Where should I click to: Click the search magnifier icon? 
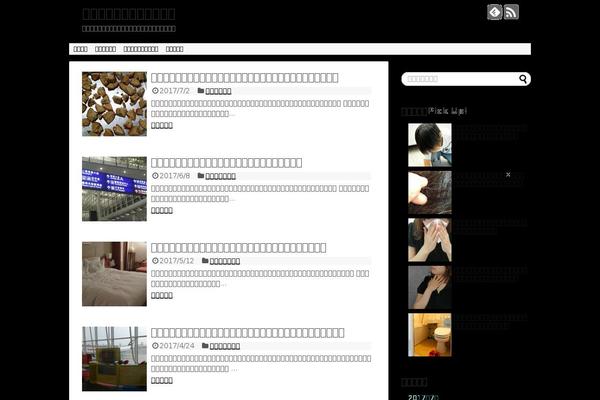pos(523,79)
